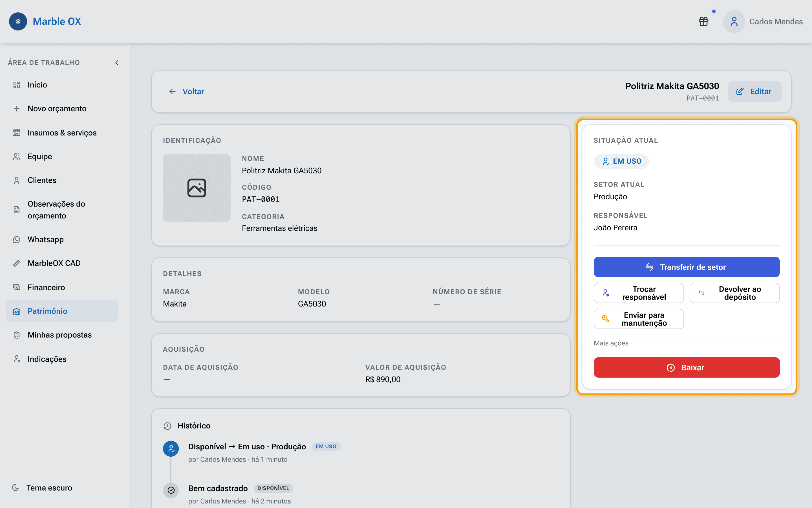Click the João Pereira responsável name

615,228
